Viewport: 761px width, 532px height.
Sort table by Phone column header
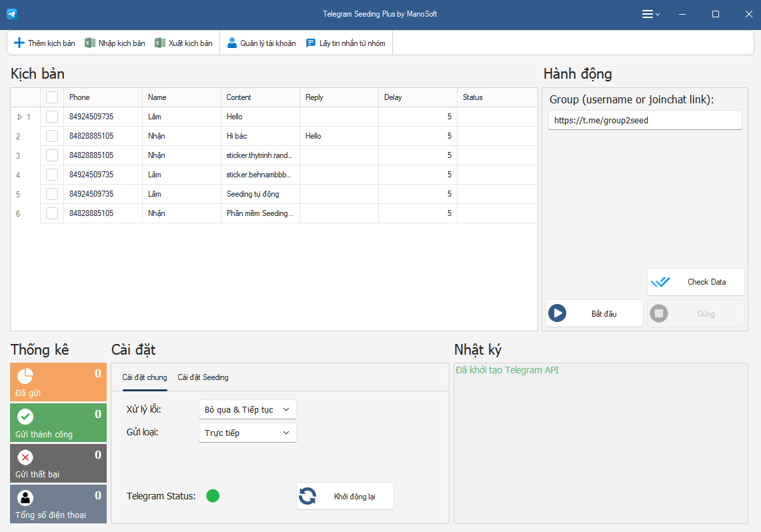[103, 97]
